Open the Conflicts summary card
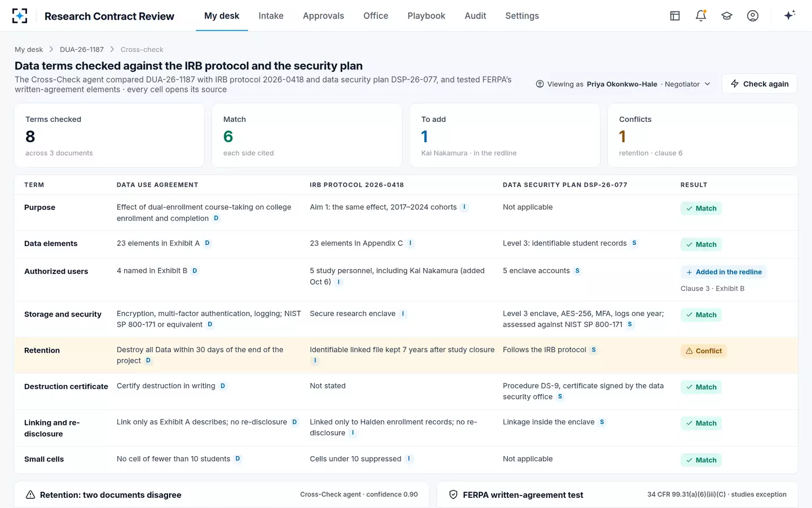The image size is (812, 508). point(703,135)
